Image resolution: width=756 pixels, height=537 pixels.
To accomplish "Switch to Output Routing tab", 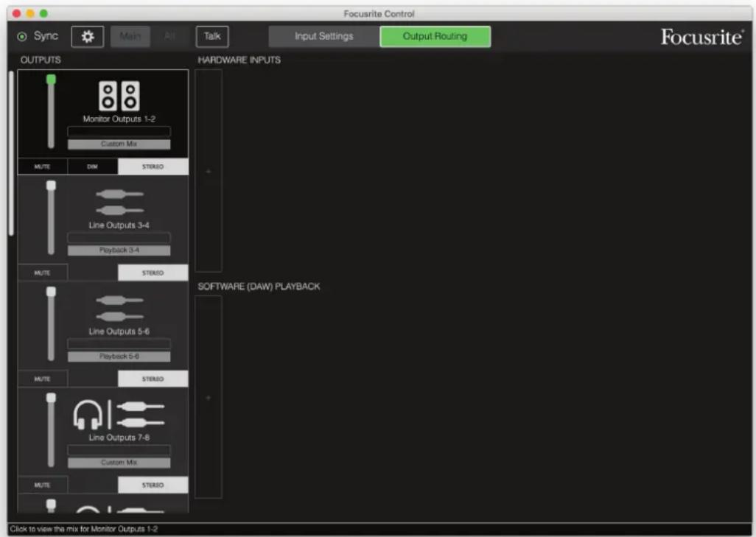I will (435, 37).
